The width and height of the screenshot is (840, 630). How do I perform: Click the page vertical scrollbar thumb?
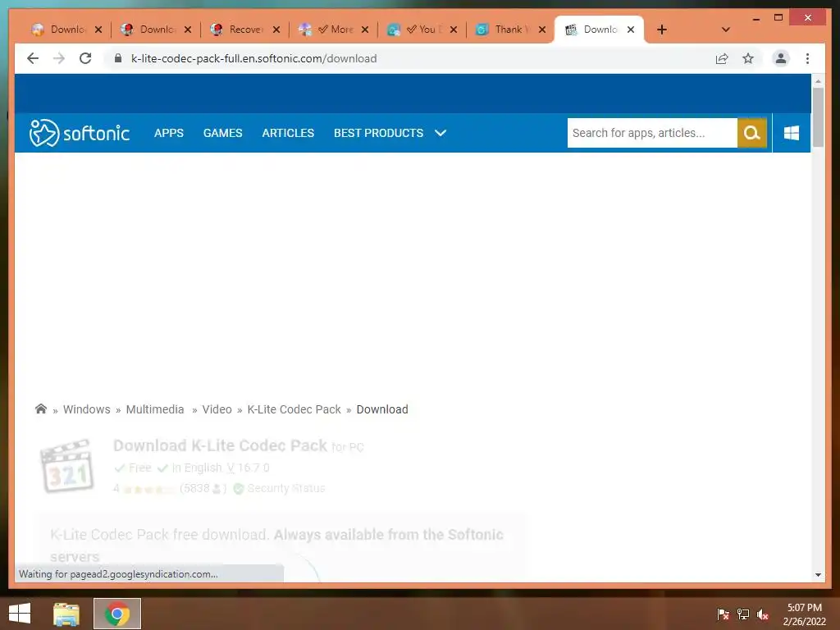tap(818, 116)
